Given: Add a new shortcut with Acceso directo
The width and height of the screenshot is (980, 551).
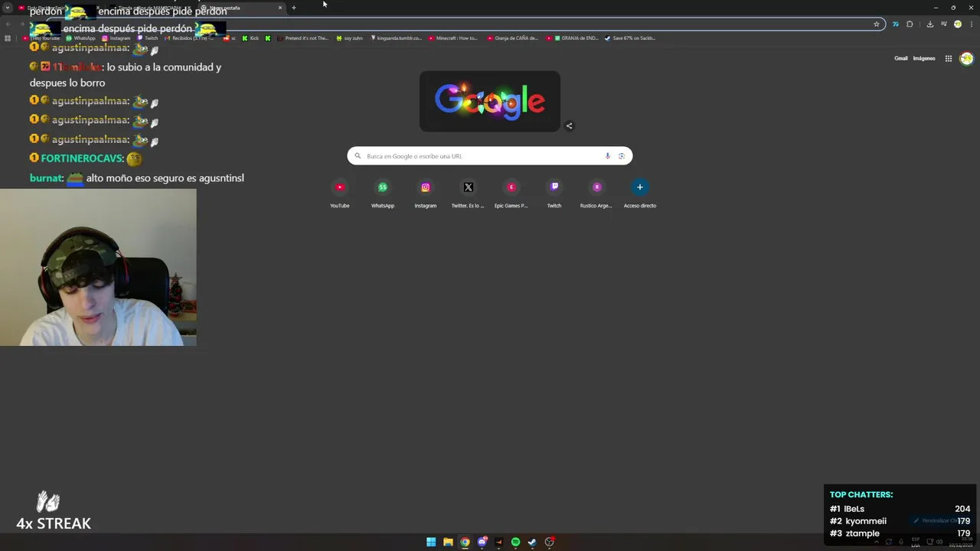Looking at the screenshot, I should pyautogui.click(x=640, y=194).
